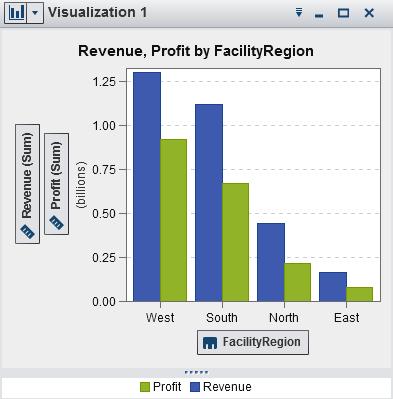This screenshot has height=399, width=393.
Task: Select the green Profit legend swatch
Action: click(x=145, y=387)
